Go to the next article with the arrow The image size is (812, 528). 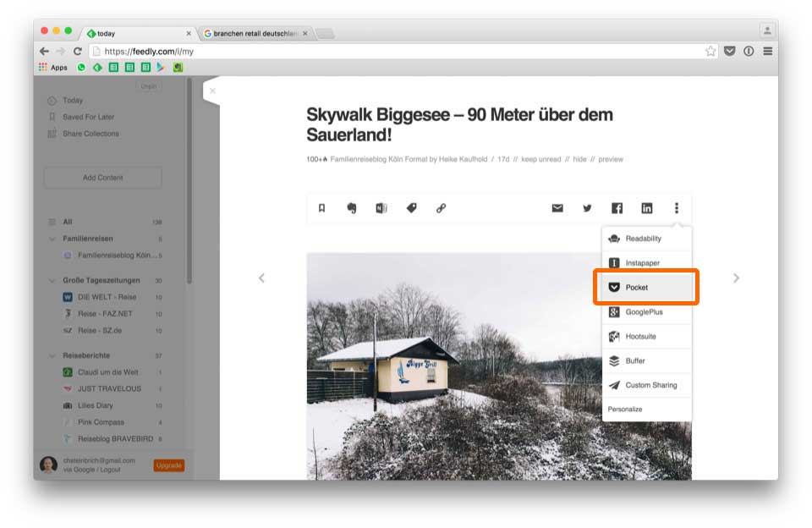pos(737,276)
